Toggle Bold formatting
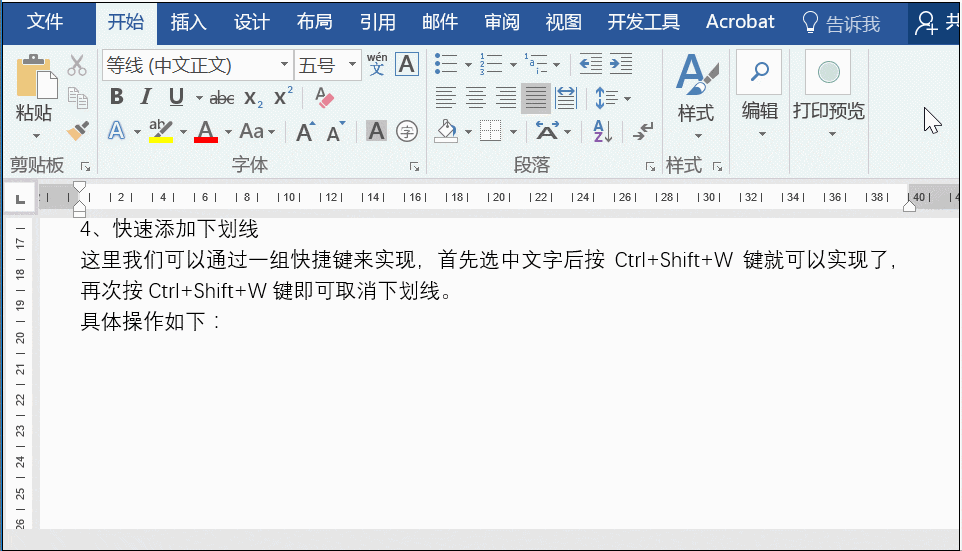The width and height of the screenshot is (962, 551). tap(117, 97)
